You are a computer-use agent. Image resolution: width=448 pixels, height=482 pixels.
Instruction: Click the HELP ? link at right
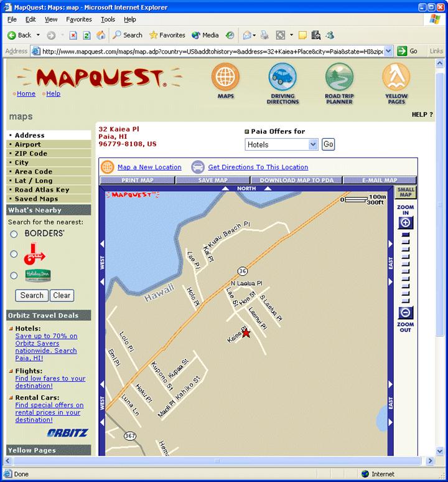click(x=422, y=115)
